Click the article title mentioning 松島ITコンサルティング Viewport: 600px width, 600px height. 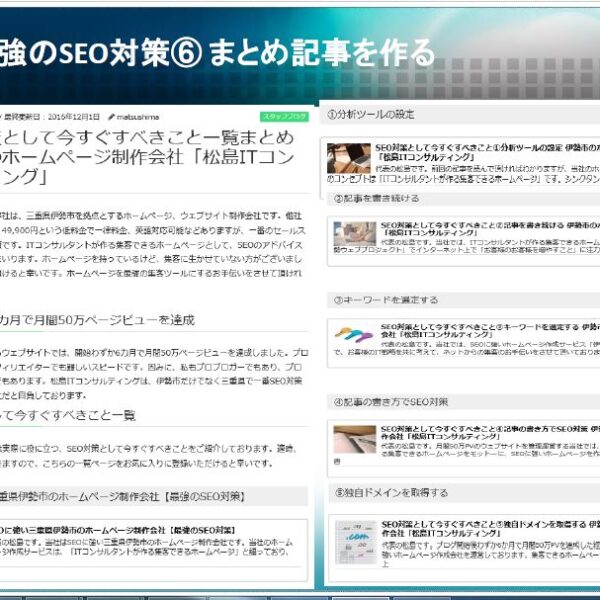pos(150,157)
